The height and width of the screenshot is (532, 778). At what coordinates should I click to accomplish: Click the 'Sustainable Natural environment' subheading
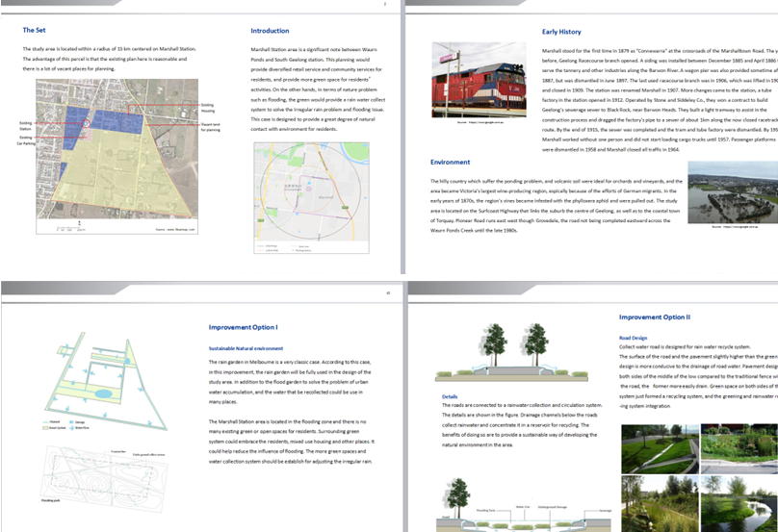246,347
